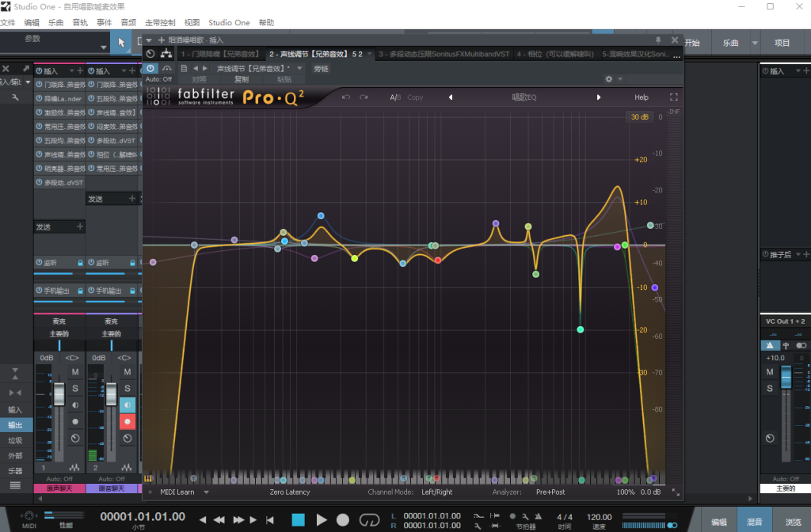Screen dimensions: 811x532
Task: Select the green notch EQ band node at -20 dB
Action: pyautogui.click(x=581, y=329)
